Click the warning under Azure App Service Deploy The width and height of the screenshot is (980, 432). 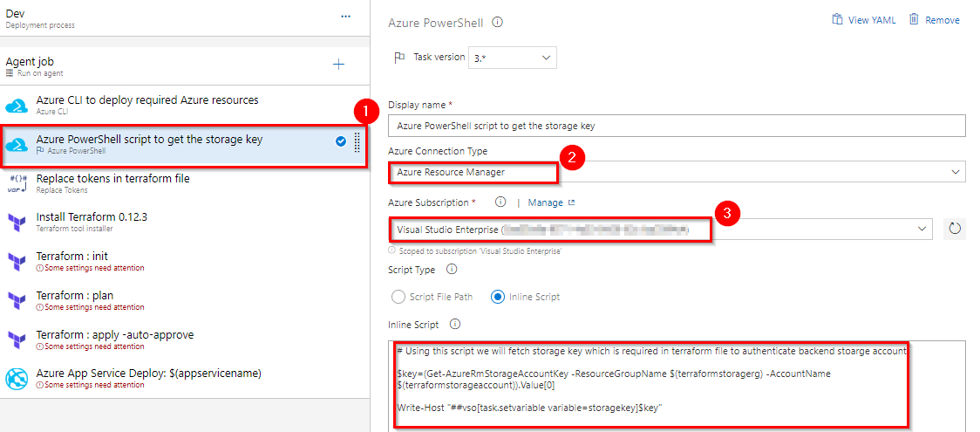[91, 385]
